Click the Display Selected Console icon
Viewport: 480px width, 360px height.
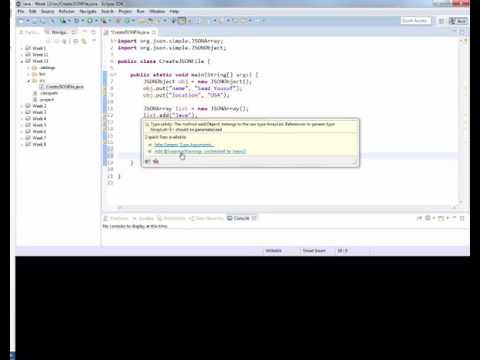[x=428, y=218]
